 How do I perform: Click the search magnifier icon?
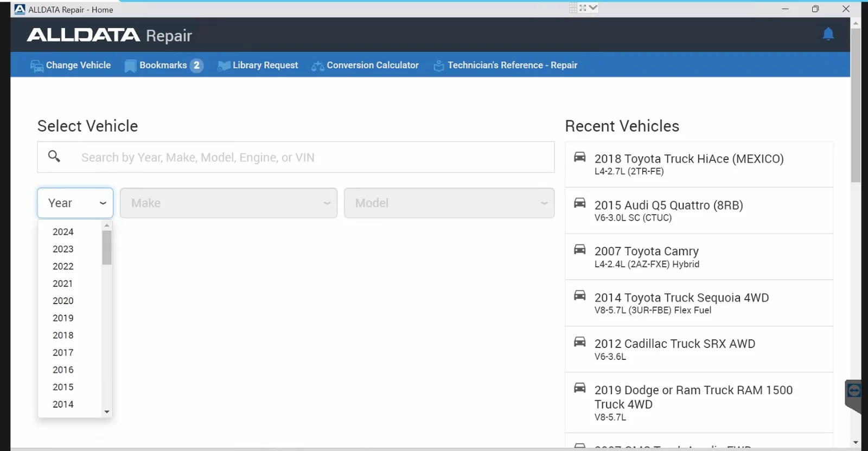pos(54,157)
